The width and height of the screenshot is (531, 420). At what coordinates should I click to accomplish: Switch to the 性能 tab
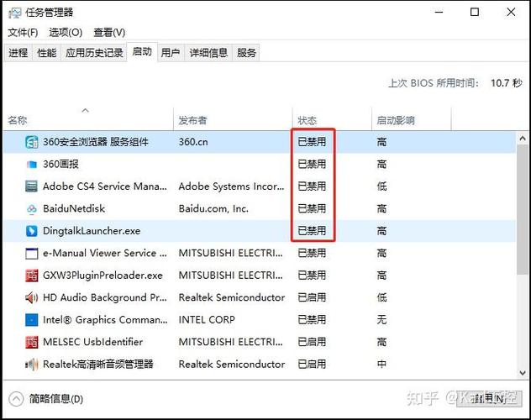tap(47, 53)
